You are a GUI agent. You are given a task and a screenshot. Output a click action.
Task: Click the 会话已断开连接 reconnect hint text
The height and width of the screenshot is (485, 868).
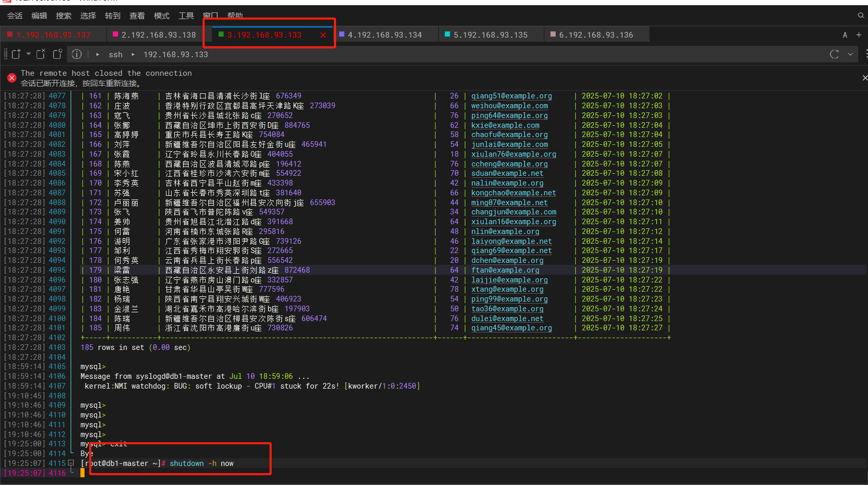coord(81,83)
